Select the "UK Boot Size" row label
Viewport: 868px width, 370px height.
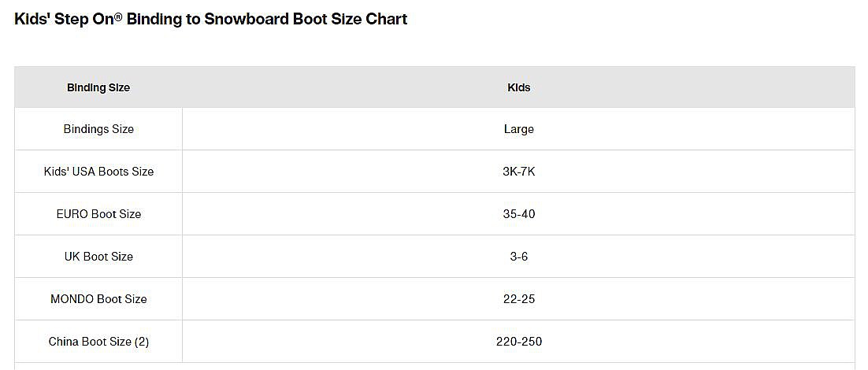pos(98,257)
